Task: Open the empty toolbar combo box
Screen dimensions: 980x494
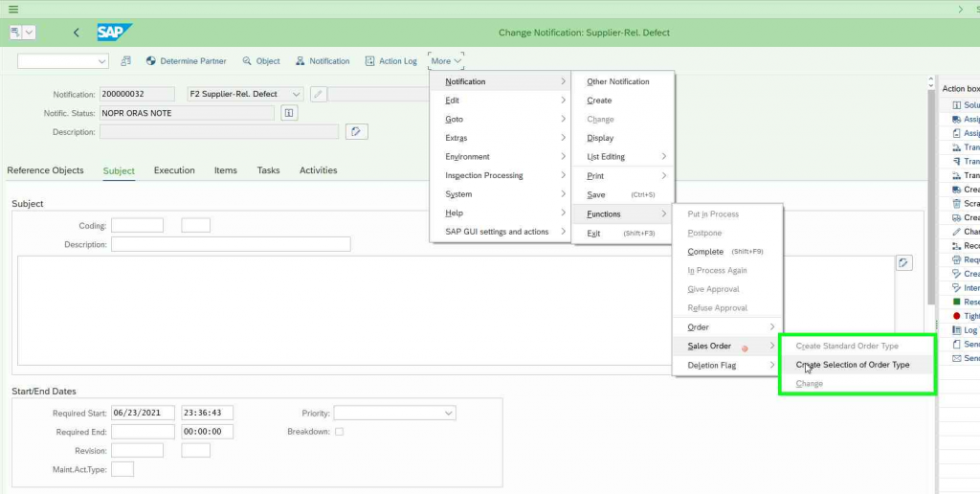Action: (63, 60)
